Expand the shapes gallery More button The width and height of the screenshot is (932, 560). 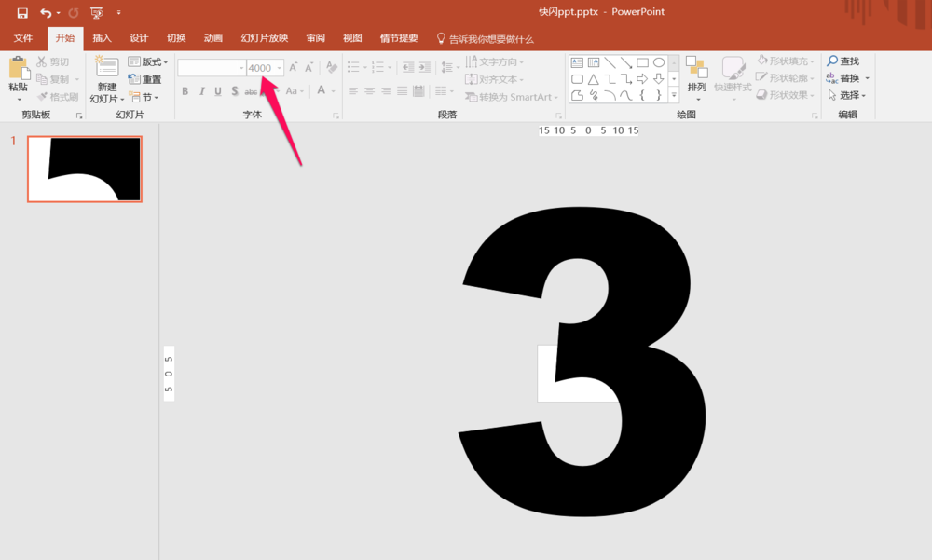(674, 95)
